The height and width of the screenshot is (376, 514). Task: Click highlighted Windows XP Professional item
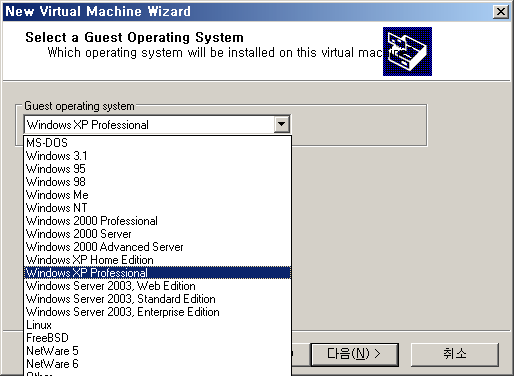(x=157, y=273)
